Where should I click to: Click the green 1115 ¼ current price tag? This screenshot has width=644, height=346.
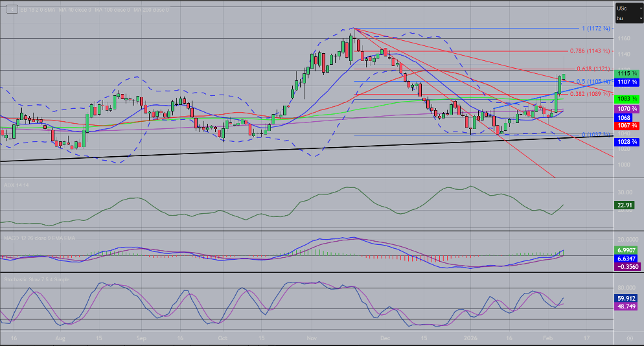tap(627, 75)
